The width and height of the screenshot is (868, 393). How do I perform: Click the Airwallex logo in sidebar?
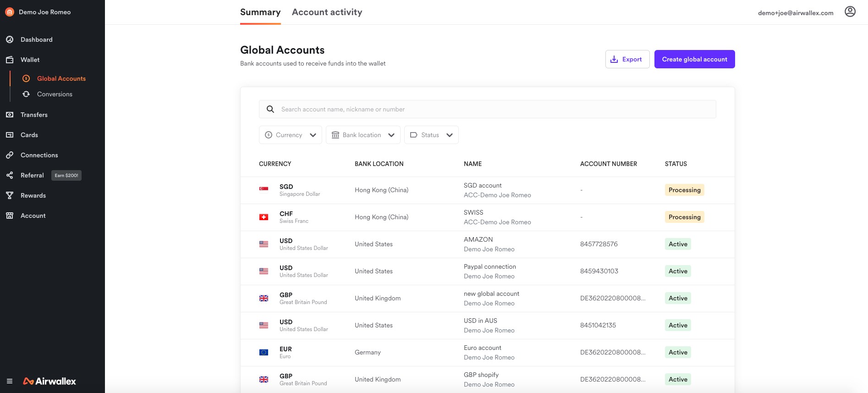tap(49, 381)
